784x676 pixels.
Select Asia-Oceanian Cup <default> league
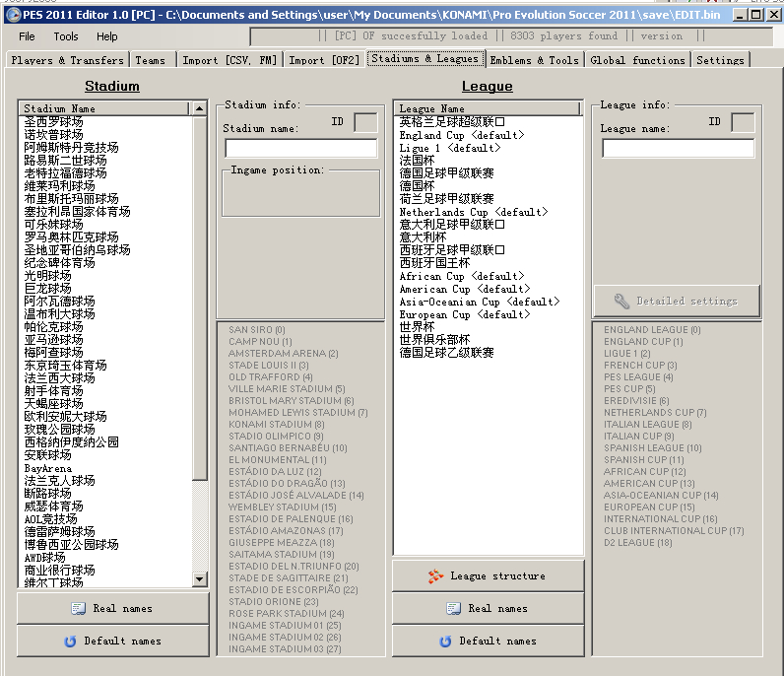tap(480, 302)
